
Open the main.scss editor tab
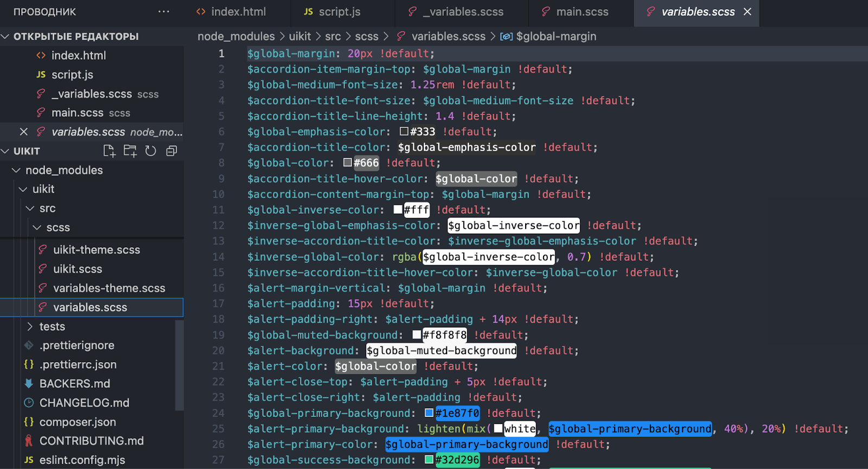tap(576, 11)
